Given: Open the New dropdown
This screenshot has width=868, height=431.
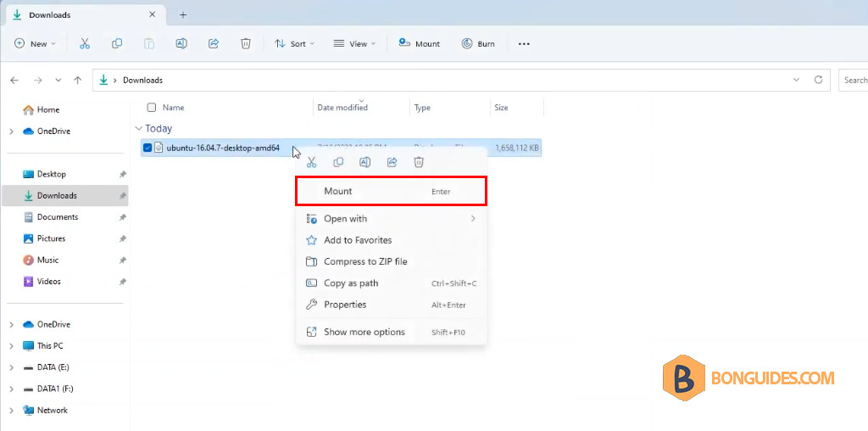Looking at the screenshot, I should pyautogui.click(x=35, y=44).
